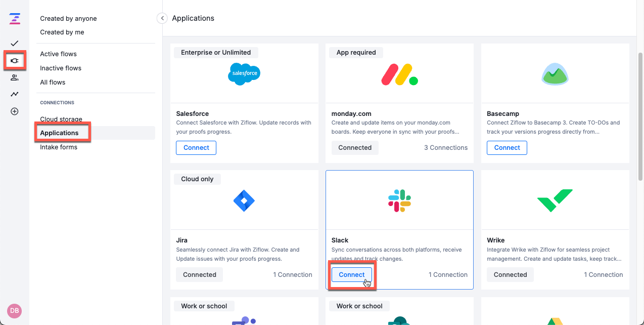Image resolution: width=644 pixels, height=325 pixels.
Task: Collapse the panel with the left chevron button
Action: (162, 18)
